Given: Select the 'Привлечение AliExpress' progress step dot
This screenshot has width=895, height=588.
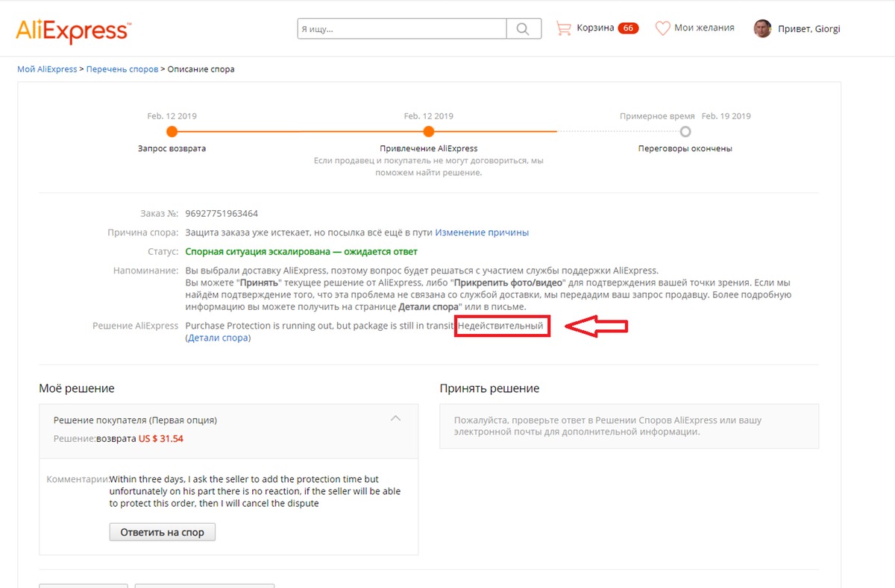Looking at the screenshot, I should 428,132.
